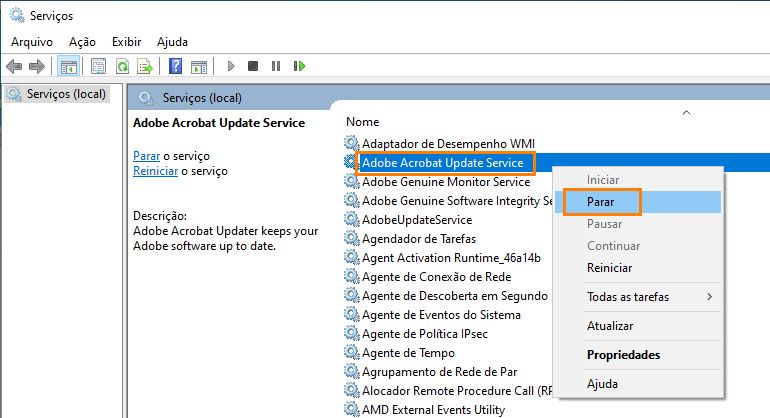Viewport: 770px width, 418px height.
Task: Select Agente de Tempo service
Action: click(x=408, y=353)
